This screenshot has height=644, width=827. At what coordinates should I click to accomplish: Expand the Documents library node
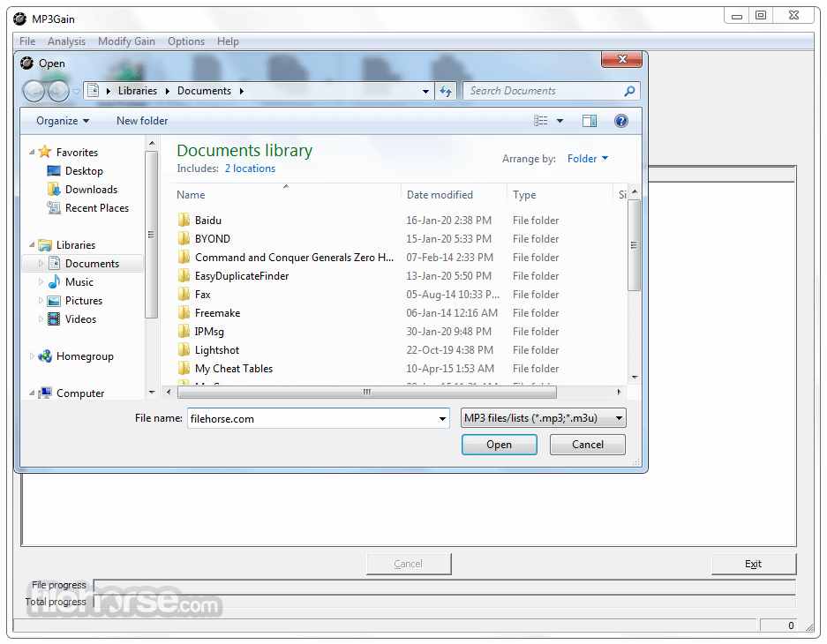click(41, 263)
